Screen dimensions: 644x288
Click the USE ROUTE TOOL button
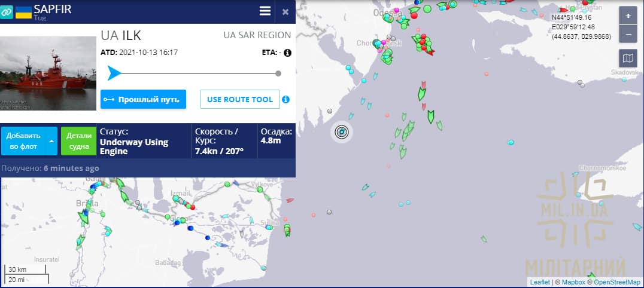(239, 99)
